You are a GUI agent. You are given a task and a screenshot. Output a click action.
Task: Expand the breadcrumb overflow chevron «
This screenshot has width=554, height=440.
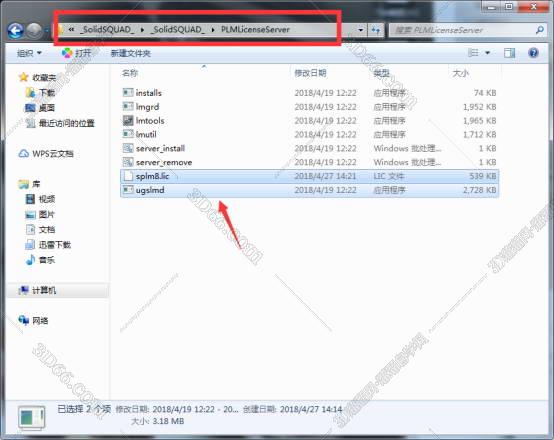[x=71, y=30]
